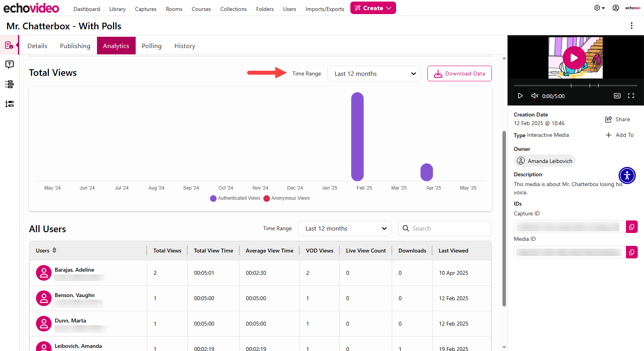
Task: Open the user account icon
Action: point(616,8)
